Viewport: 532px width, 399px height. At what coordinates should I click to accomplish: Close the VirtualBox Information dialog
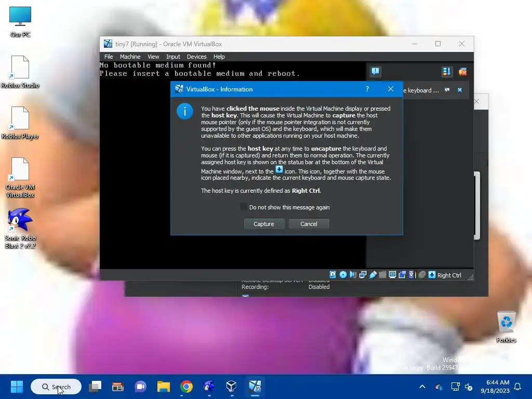(x=391, y=89)
